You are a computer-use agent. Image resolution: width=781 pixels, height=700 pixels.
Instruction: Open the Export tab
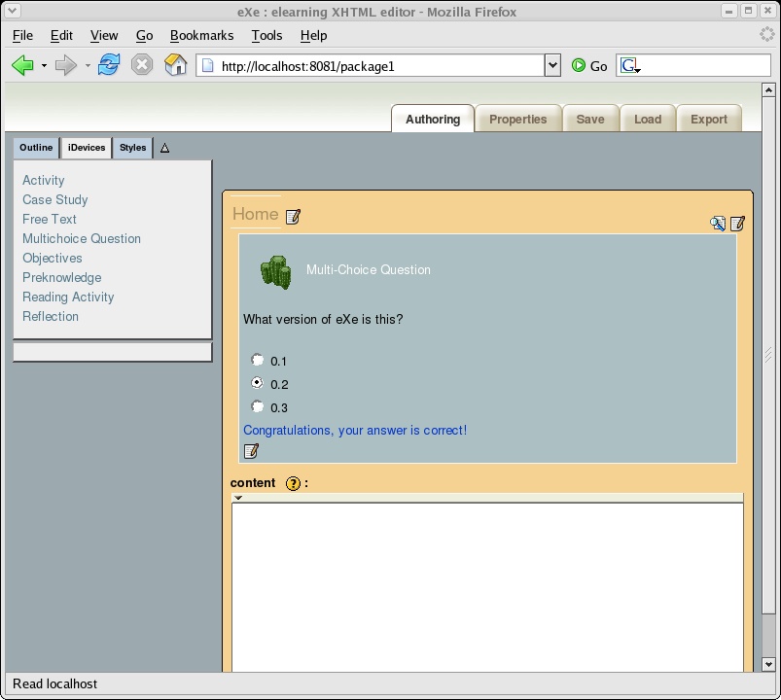tap(709, 119)
